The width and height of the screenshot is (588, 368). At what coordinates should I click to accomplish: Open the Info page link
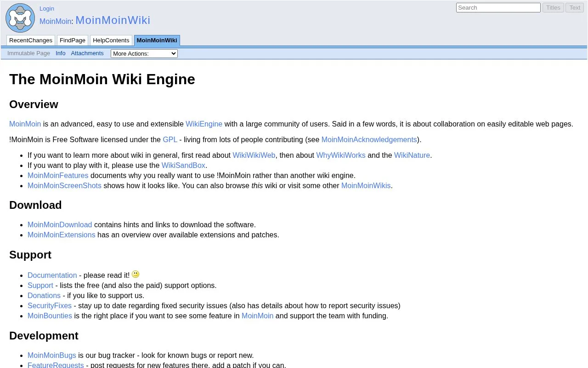point(61,53)
